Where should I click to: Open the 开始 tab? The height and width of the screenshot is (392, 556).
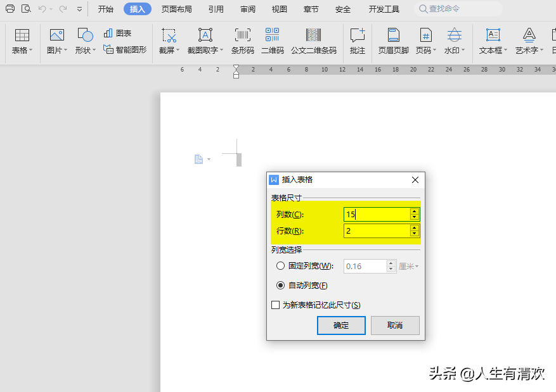106,9
